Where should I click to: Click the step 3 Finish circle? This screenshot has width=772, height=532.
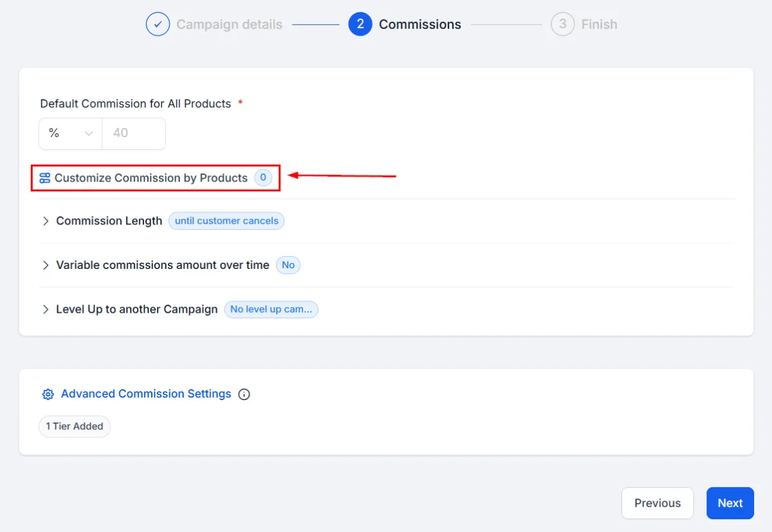pyautogui.click(x=562, y=24)
